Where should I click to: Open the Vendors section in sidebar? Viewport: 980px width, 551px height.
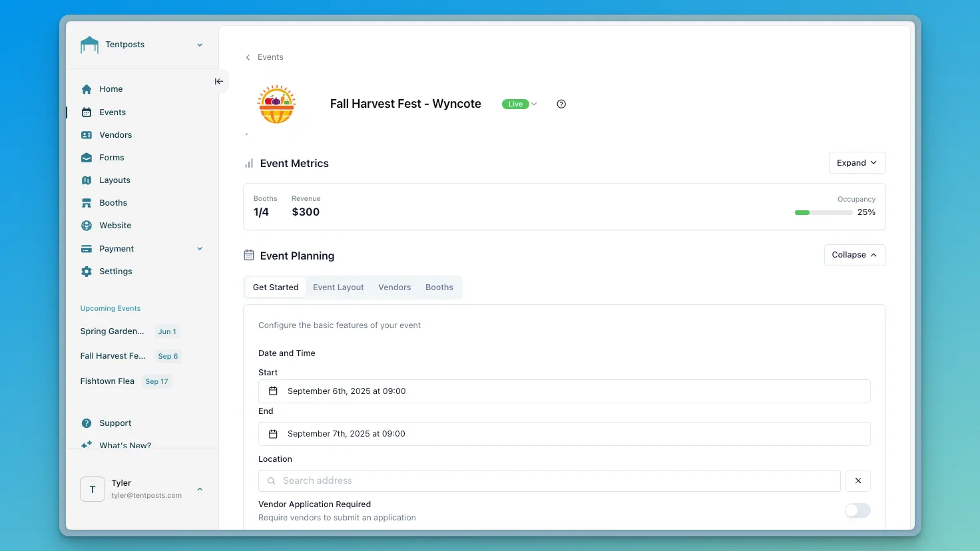point(87,134)
